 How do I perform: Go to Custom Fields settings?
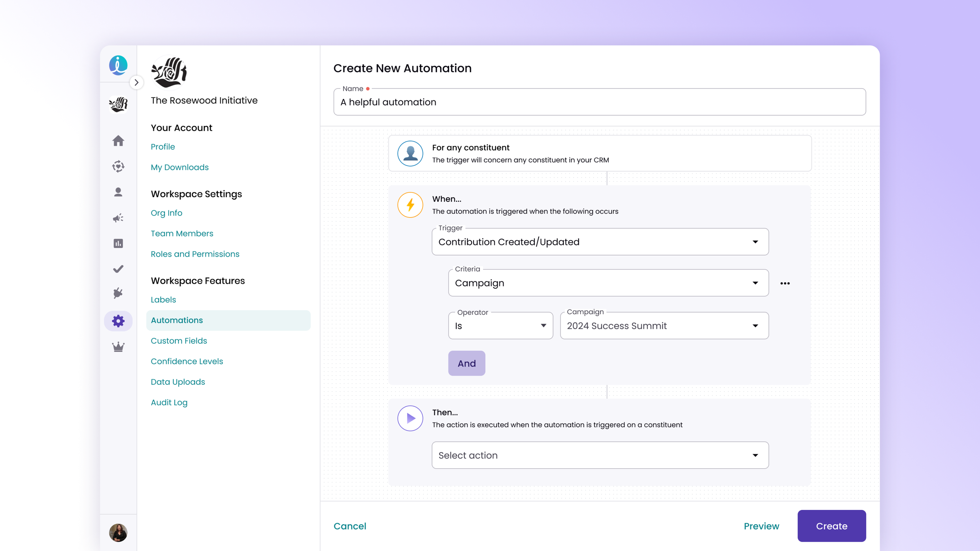179,341
